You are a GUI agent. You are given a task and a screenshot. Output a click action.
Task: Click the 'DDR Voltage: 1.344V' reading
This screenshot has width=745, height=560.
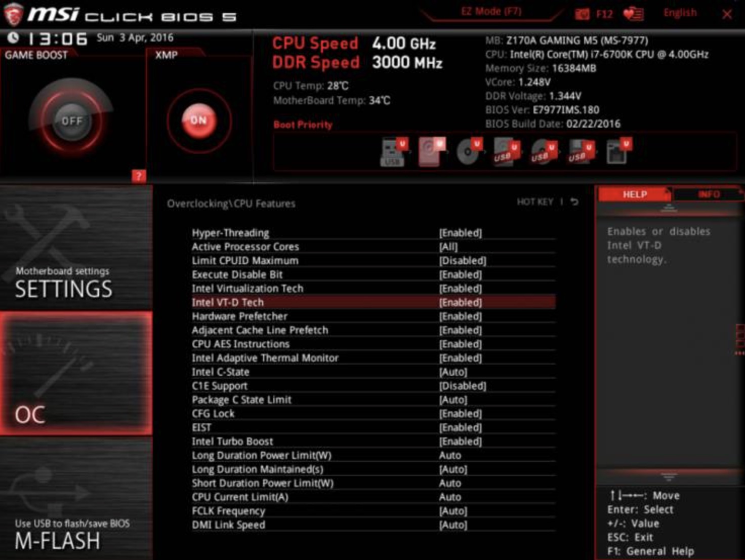tap(533, 96)
